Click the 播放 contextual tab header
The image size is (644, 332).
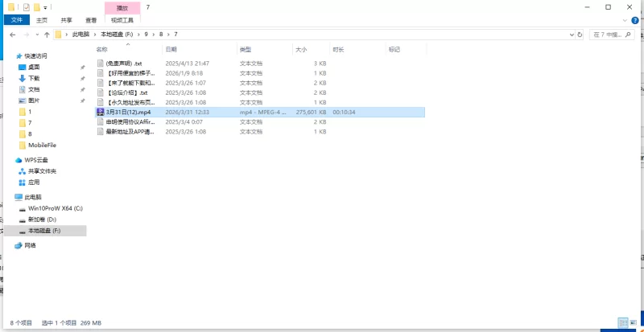122,7
